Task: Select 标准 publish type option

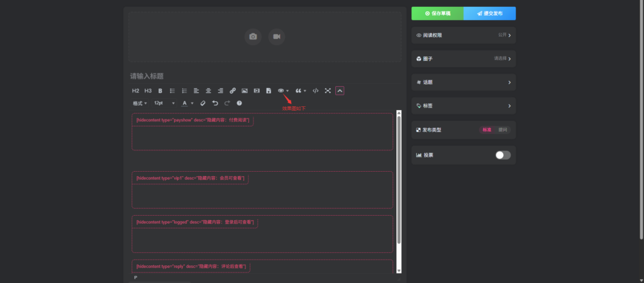Action: 487,130
